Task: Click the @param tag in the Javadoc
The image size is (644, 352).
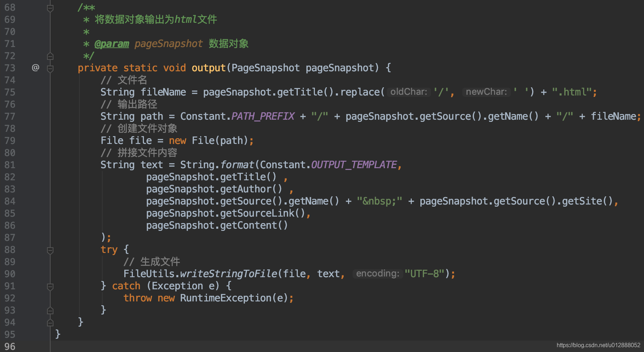Action: 112,44
